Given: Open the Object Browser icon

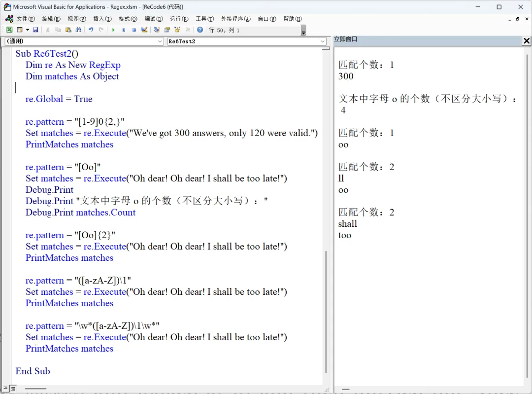Looking at the screenshot, I should [x=177, y=30].
